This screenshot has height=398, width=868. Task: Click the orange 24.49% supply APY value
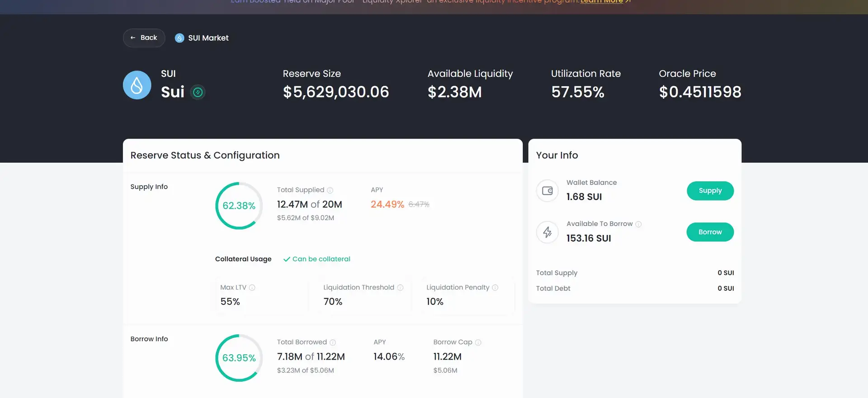tap(387, 204)
